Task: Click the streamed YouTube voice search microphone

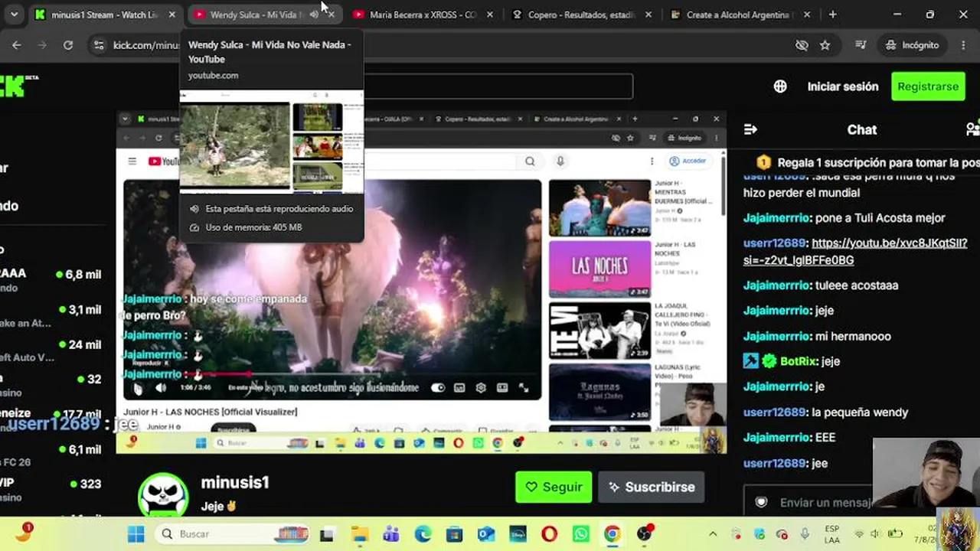Action: point(560,161)
